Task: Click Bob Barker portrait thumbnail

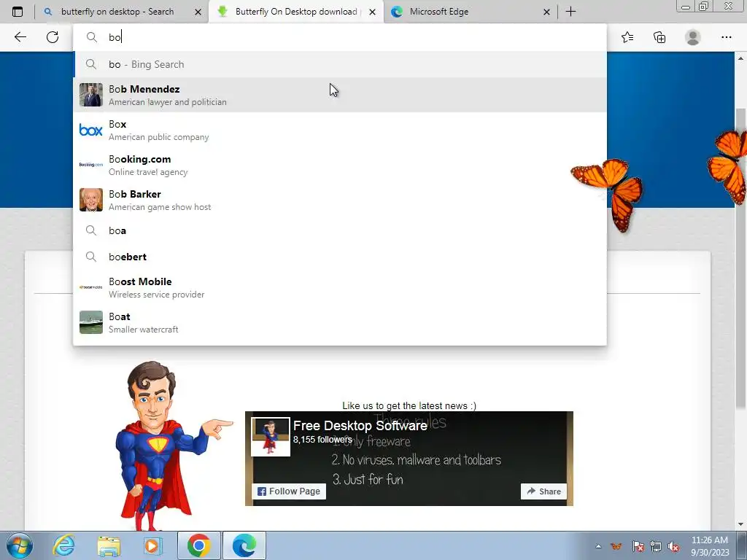Action: click(91, 200)
